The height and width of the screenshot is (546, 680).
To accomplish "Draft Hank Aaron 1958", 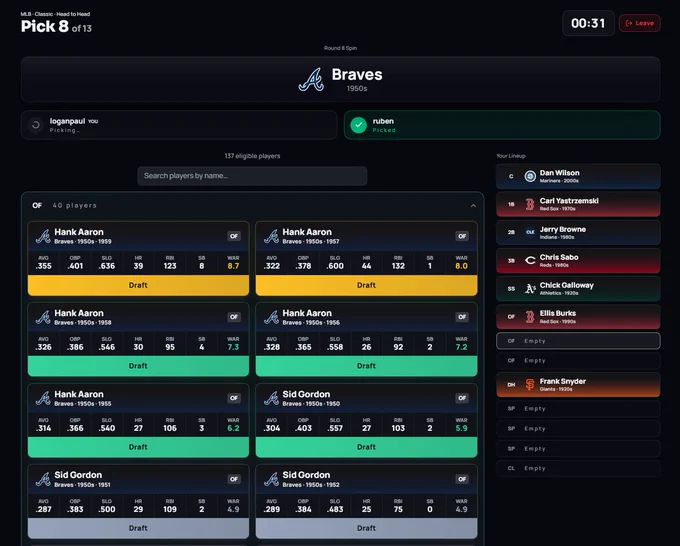I will click(138, 366).
